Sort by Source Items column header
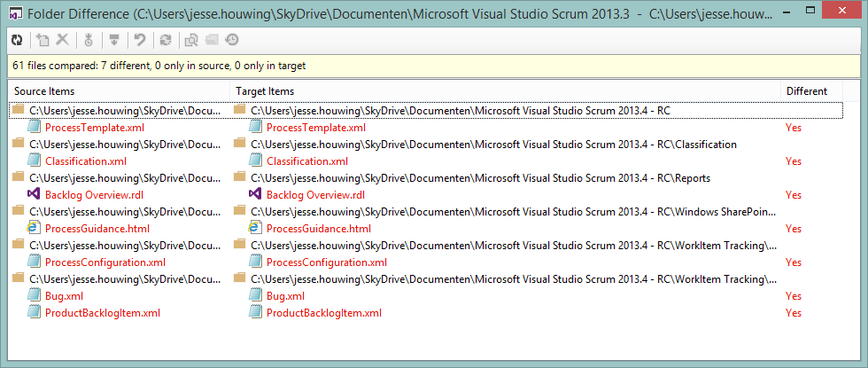The height and width of the screenshot is (368, 868). (x=120, y=90)
